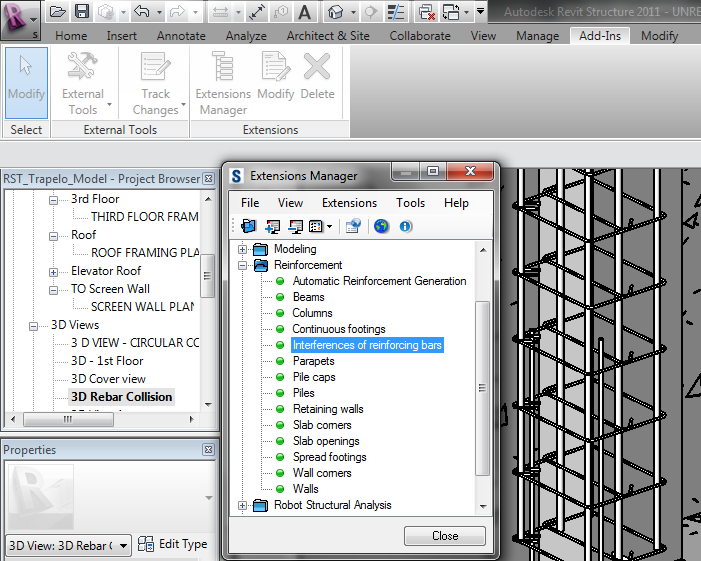Close the Properties panel
The width and height of the screenshot is (701, 561).
coord(208,449)
